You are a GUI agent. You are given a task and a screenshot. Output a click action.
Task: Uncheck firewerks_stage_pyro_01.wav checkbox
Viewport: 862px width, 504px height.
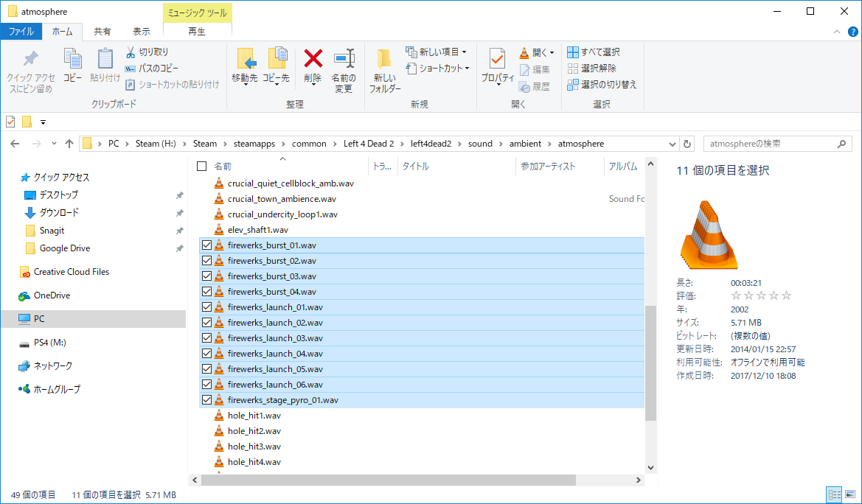click(206, 400)
